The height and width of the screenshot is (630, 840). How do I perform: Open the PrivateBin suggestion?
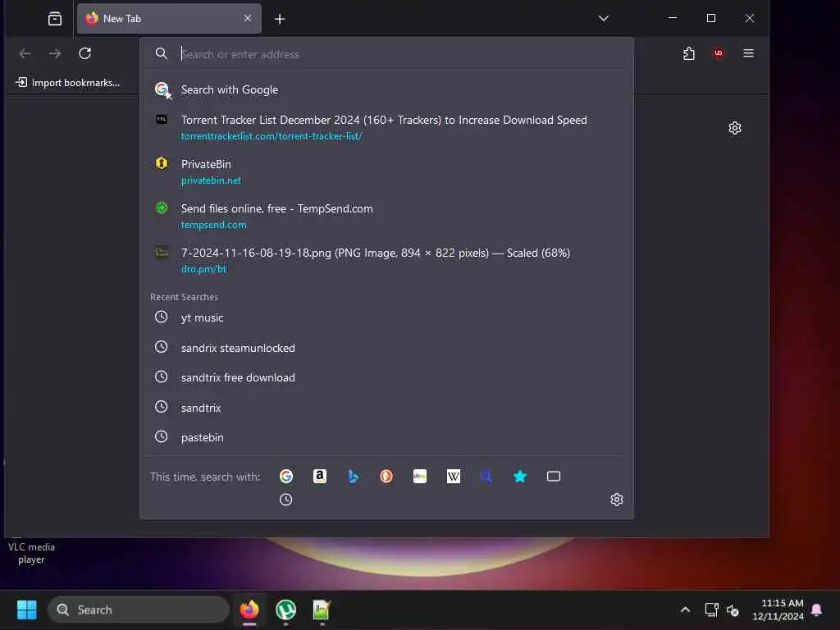pos(387,172)
